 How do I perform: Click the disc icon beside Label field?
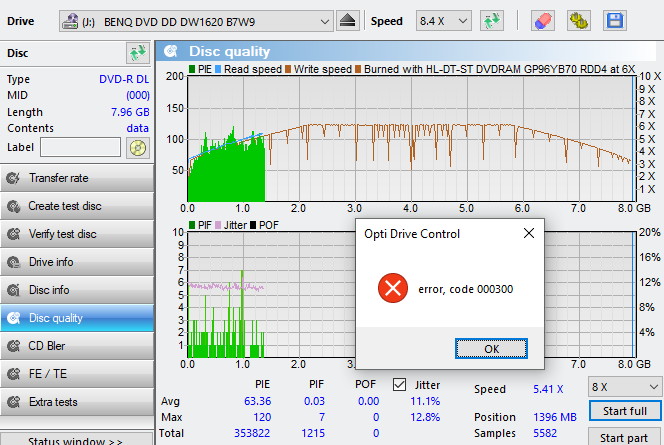[x=138, y=147]
